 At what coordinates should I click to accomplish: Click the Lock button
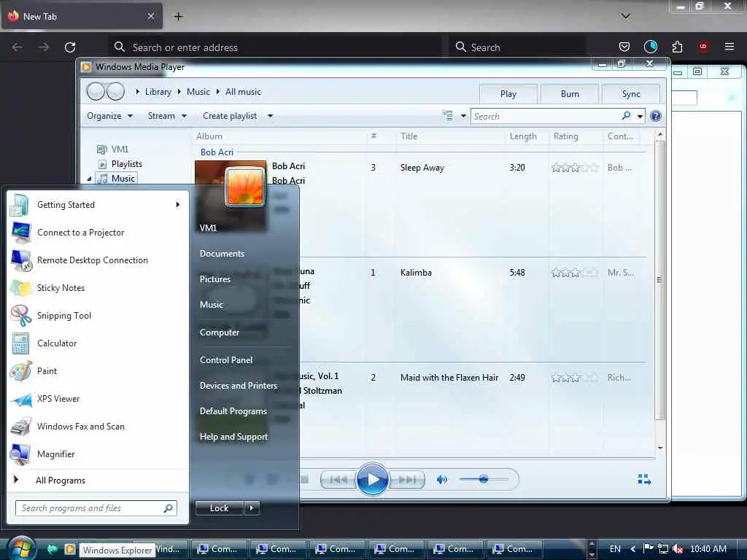(219, 508)
